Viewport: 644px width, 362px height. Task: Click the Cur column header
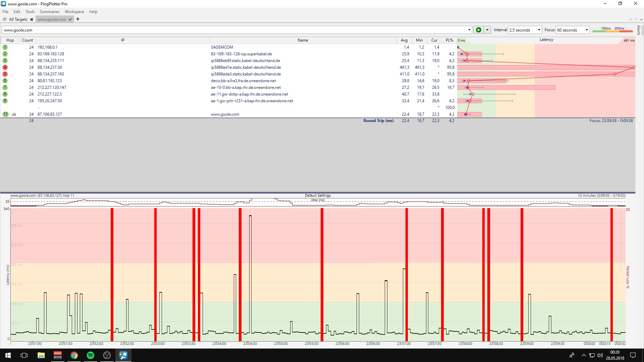tap(434, 40)
